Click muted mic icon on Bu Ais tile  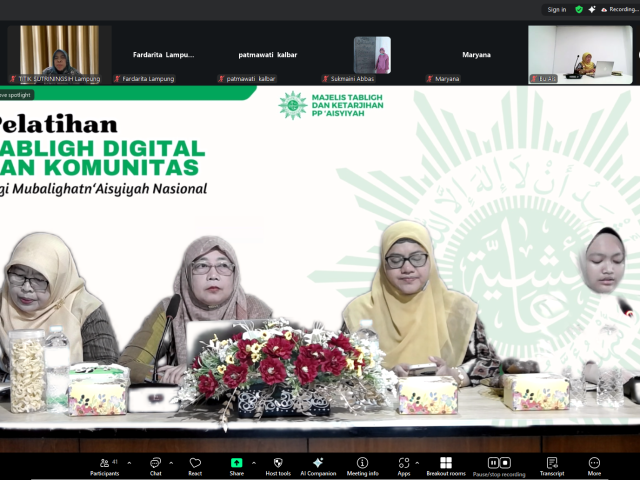click(x=534, y=79)
